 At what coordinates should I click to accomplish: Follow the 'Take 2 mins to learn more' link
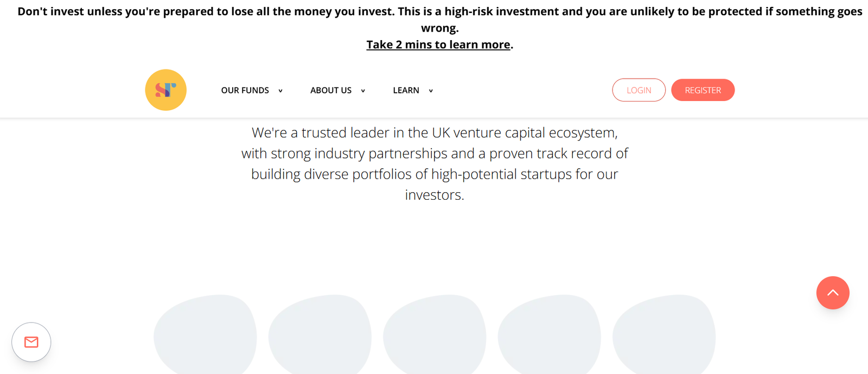tap(438, 45)
